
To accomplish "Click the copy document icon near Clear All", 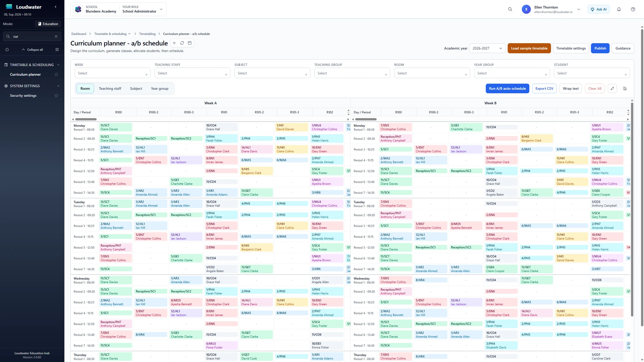I will tap(625, 88).
